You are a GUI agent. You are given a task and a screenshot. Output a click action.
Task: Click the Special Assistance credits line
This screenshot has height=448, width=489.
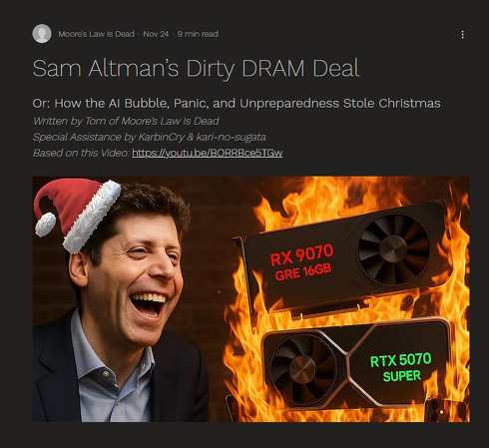point(149,137)
